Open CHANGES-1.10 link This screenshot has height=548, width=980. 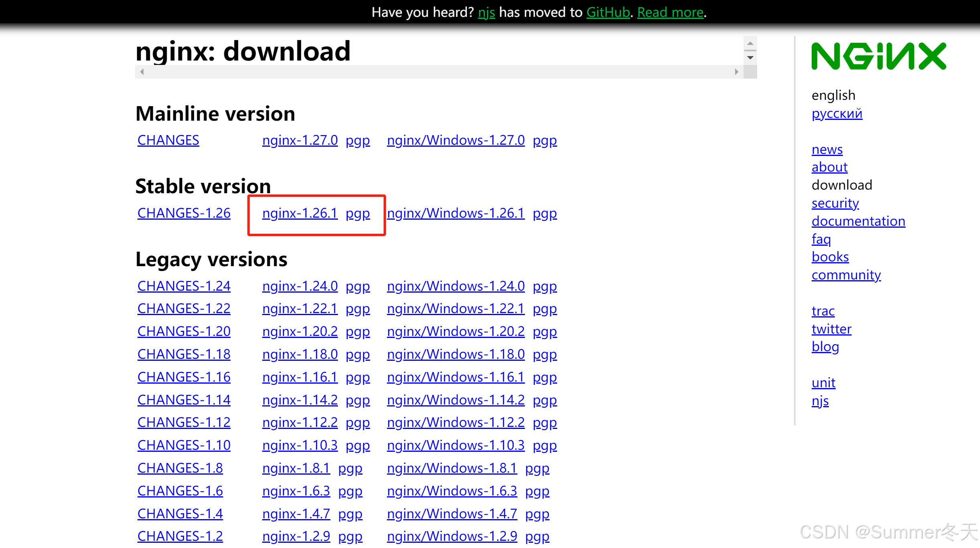pos(184,445)
